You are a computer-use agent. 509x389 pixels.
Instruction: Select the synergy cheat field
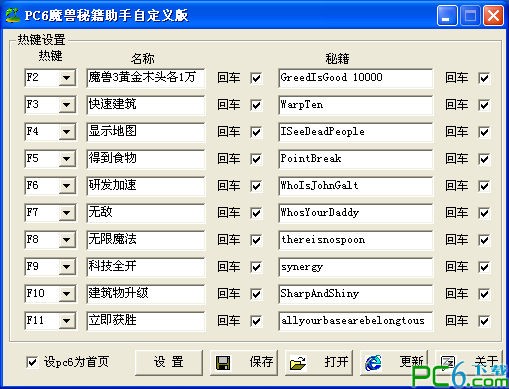tap(355, 267)
